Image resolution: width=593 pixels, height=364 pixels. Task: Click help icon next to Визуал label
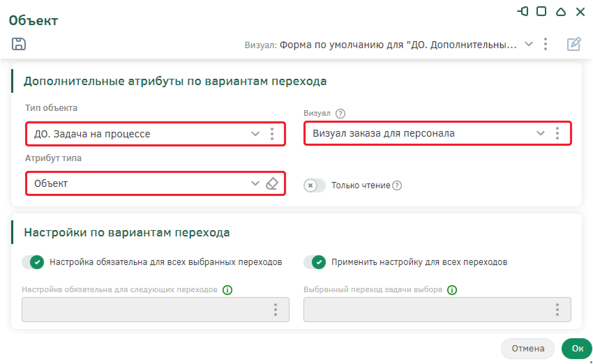[x=340, y=114]
